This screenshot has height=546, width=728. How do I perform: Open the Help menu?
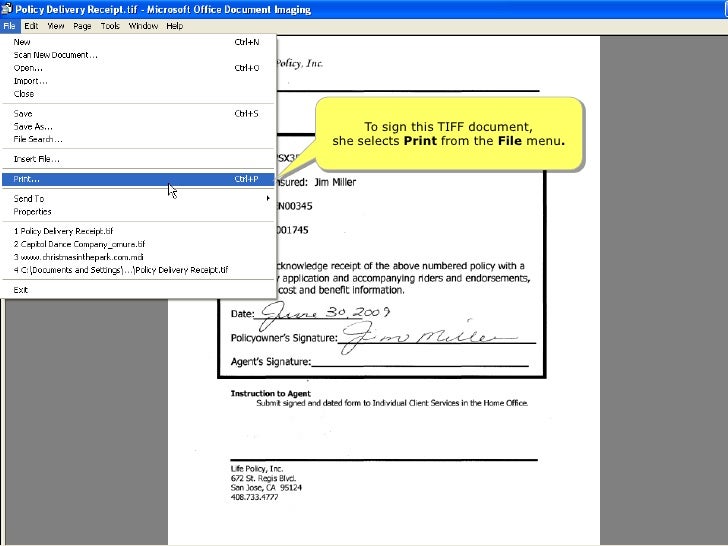click(175, 26)
